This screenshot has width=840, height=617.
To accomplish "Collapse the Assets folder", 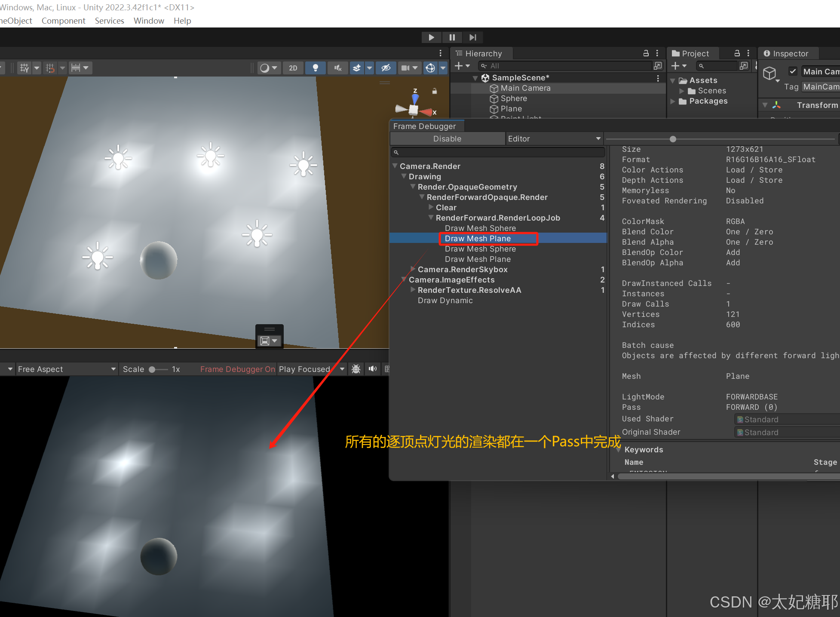I will pyautogui.click(x=673, y=80).
